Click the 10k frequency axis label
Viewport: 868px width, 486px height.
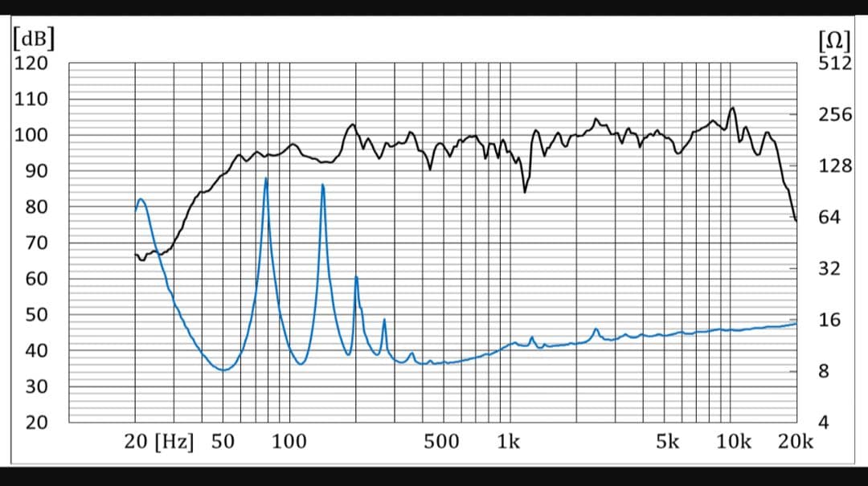(x=733, y=441)
